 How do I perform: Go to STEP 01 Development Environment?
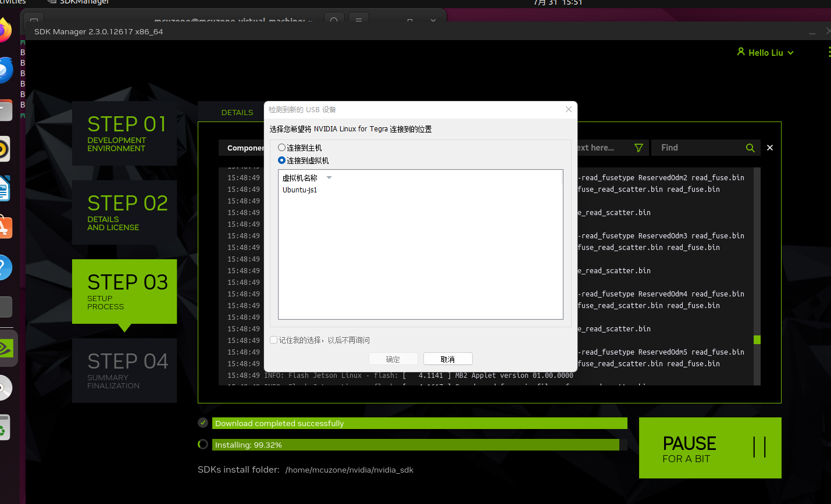coord(124,133)
